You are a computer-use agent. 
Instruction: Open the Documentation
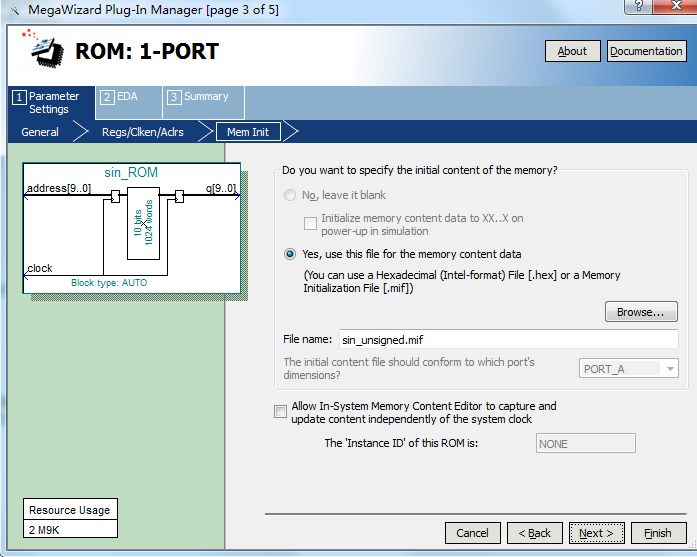point(646,51)
